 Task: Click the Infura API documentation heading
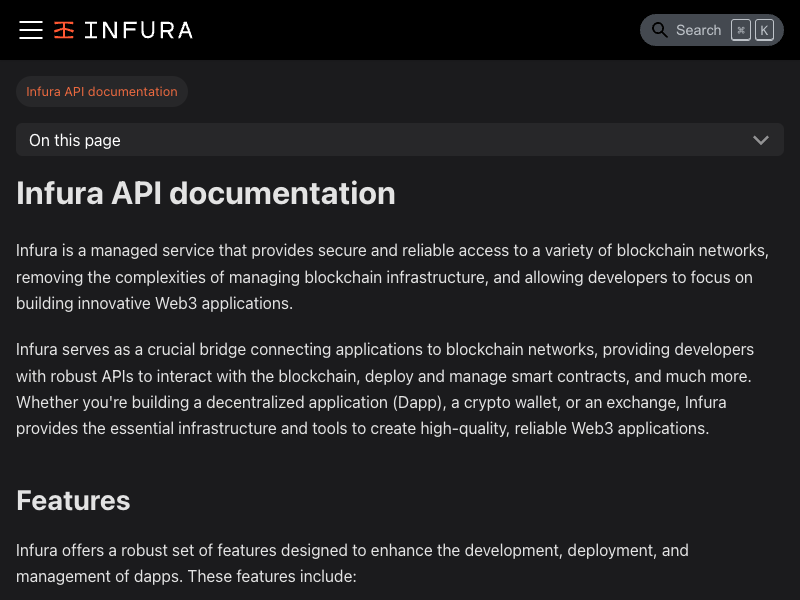click(x=206, y=193)
